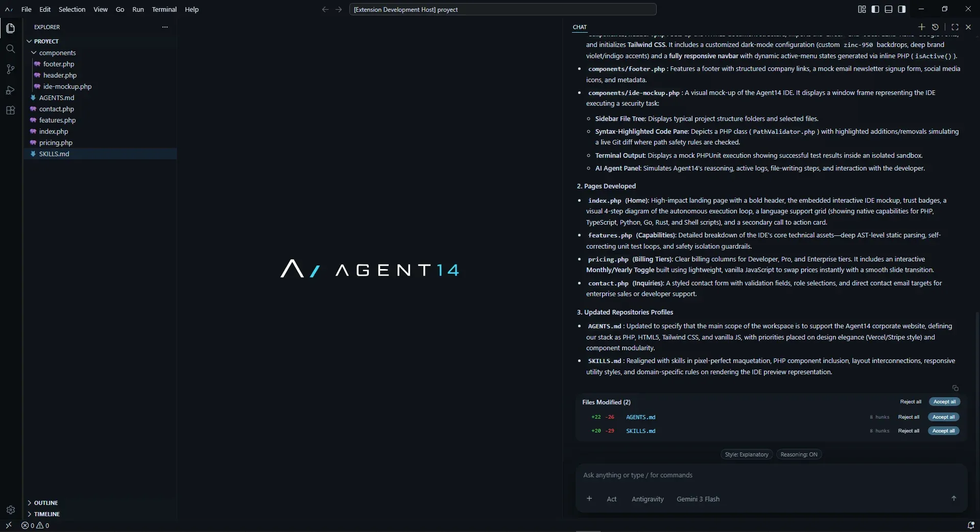Open features.php in the explorer
Screen dimensions: 980x532
click(100, 120)
